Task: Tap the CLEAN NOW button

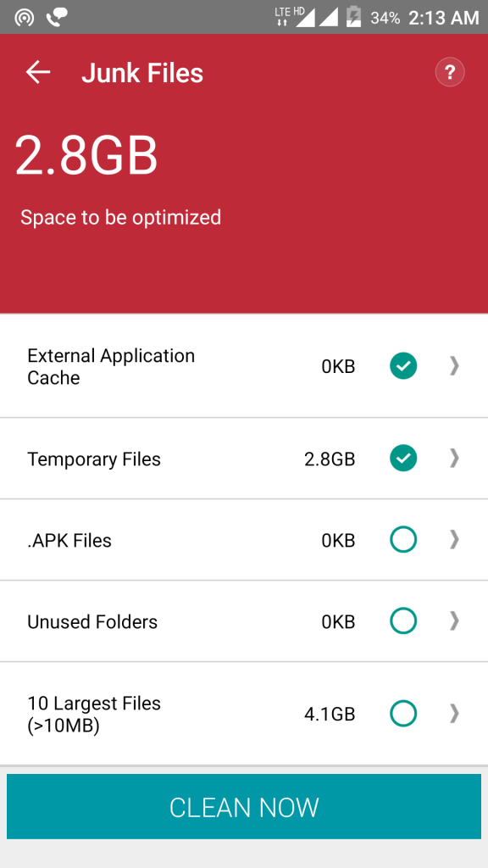Action: (x=244, y=807)
